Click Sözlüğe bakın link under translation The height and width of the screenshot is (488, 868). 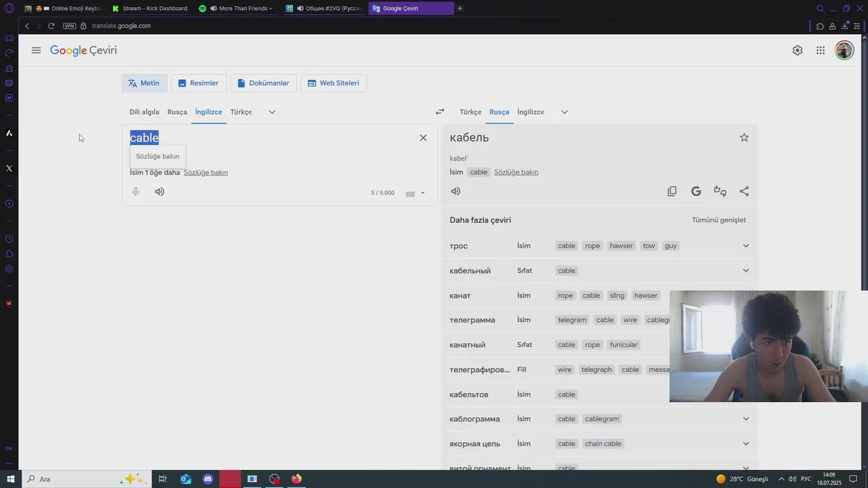(x=516, y=172)
